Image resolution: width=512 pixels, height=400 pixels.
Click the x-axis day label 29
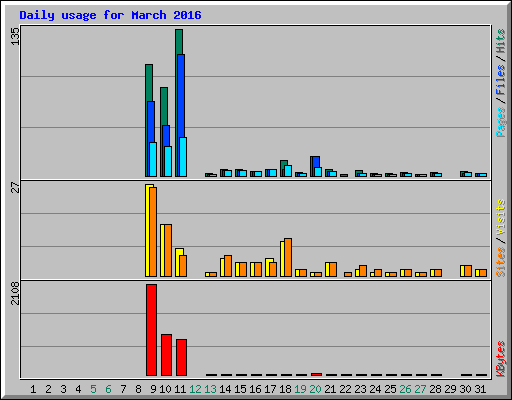click(x=450, y=389)
